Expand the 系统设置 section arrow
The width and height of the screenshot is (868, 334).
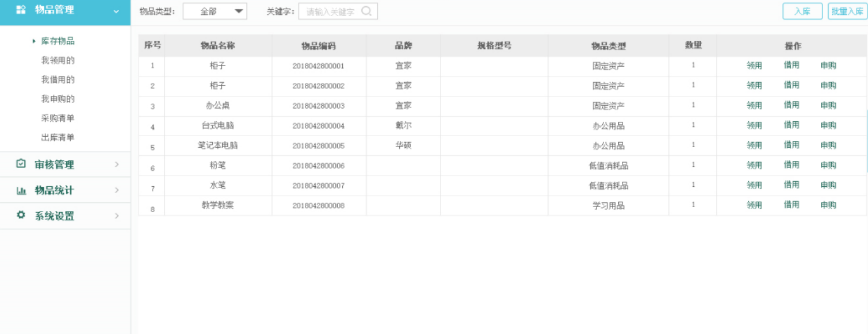(117, 216)
